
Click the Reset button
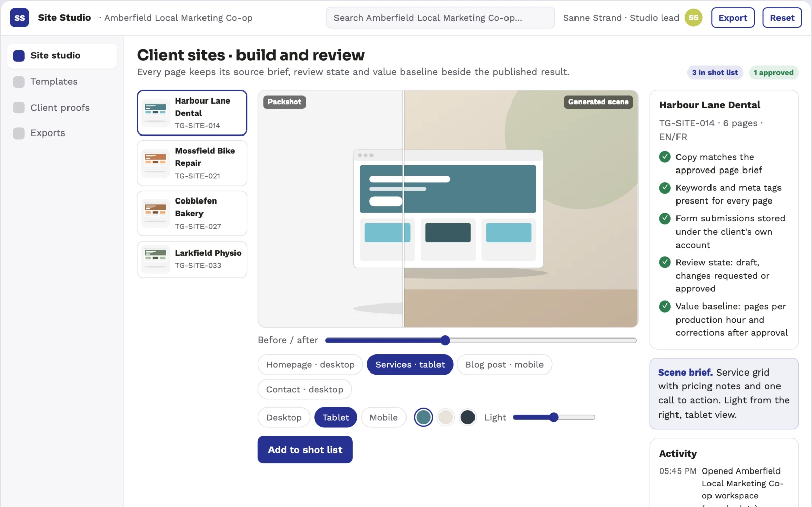point(782,18)
